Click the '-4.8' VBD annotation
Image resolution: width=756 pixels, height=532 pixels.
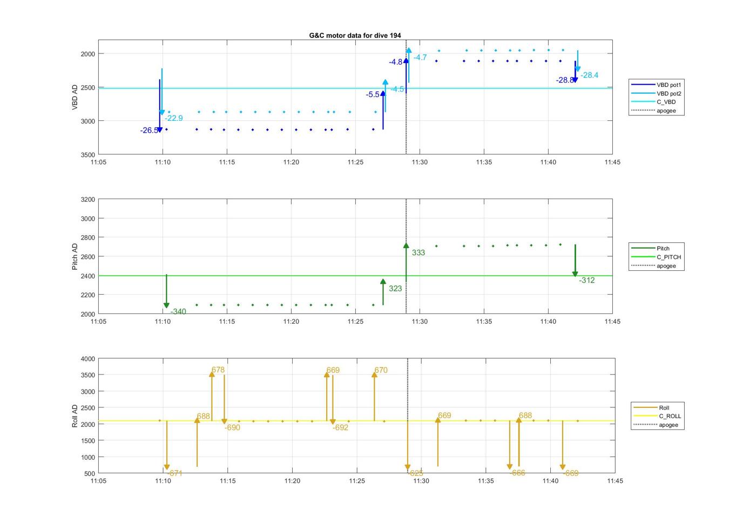396,62
